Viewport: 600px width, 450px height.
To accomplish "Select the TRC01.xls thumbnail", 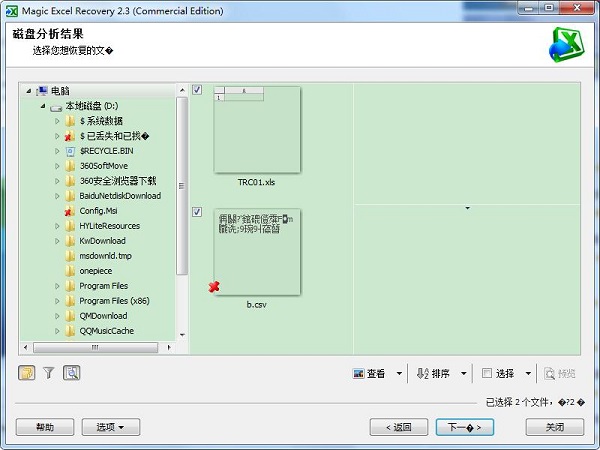I will [257, 129].
